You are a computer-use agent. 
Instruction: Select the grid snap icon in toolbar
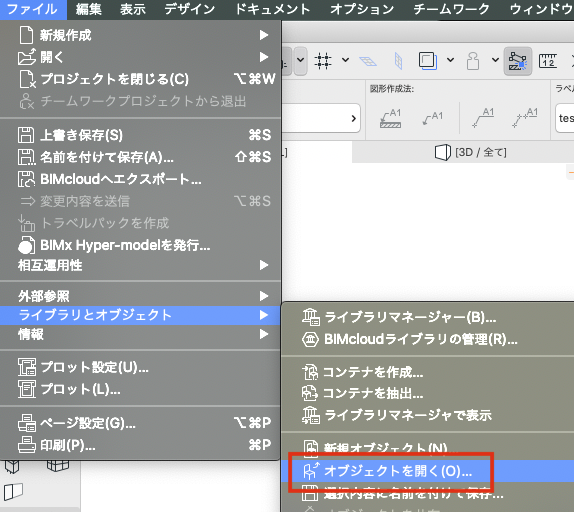[323, 60]
